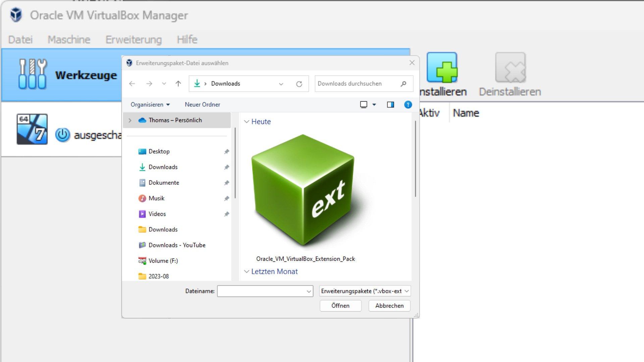Select the Windows 7 virtual machine icon
The height and width of the screenshot is (362, 644).
(32, 129)
